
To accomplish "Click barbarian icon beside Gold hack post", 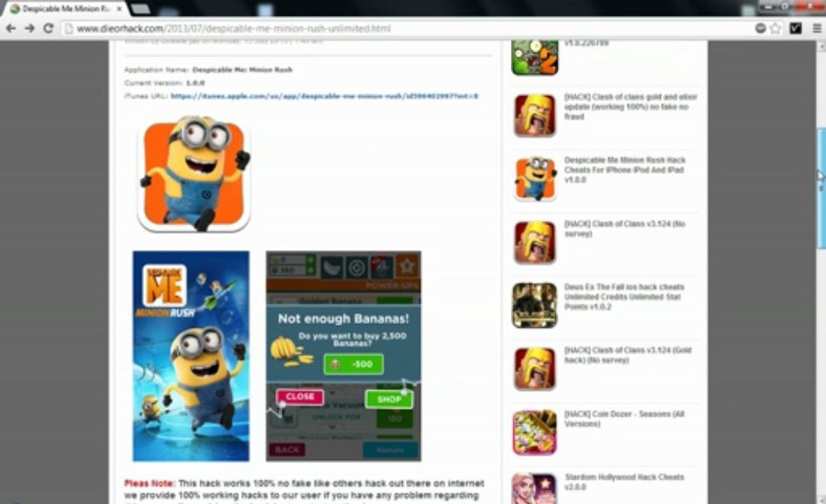I will [535, 369].
